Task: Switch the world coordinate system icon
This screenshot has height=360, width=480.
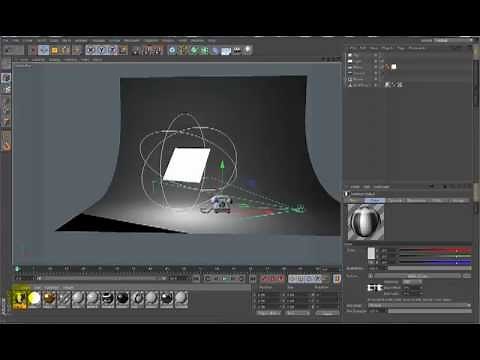Action: coord(124,51)
